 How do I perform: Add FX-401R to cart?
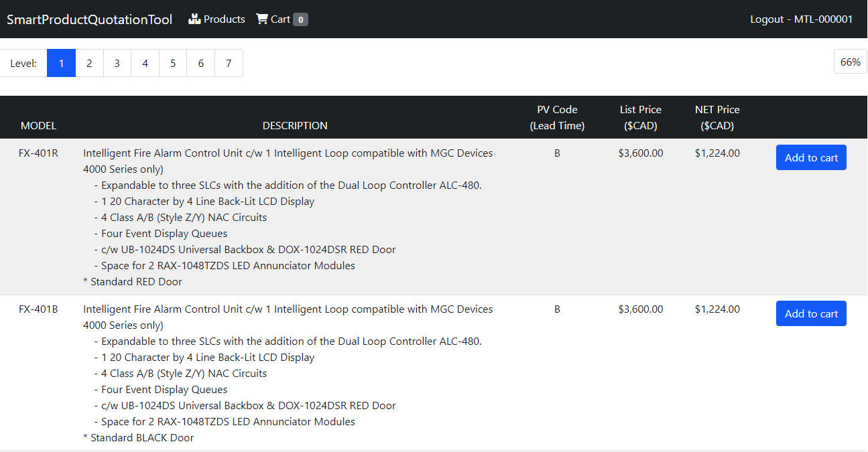tap(811, 157)
